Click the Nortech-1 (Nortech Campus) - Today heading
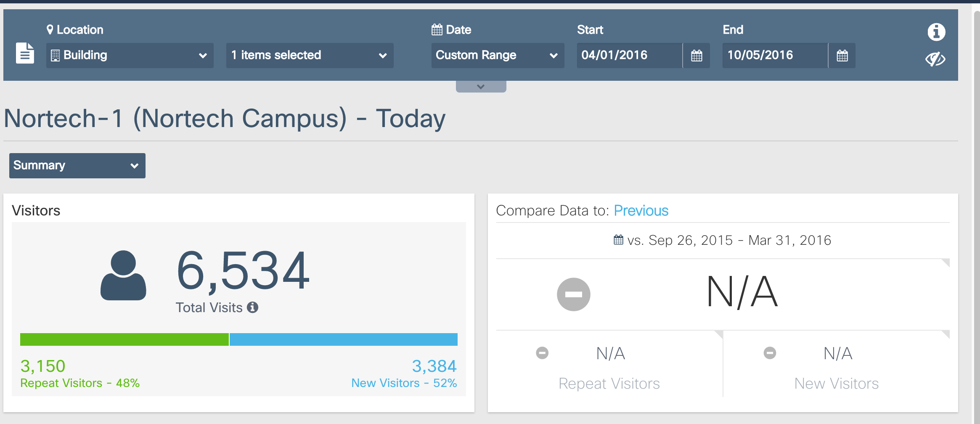Viewport: 980px width, 424px height. tap(225, 119)
